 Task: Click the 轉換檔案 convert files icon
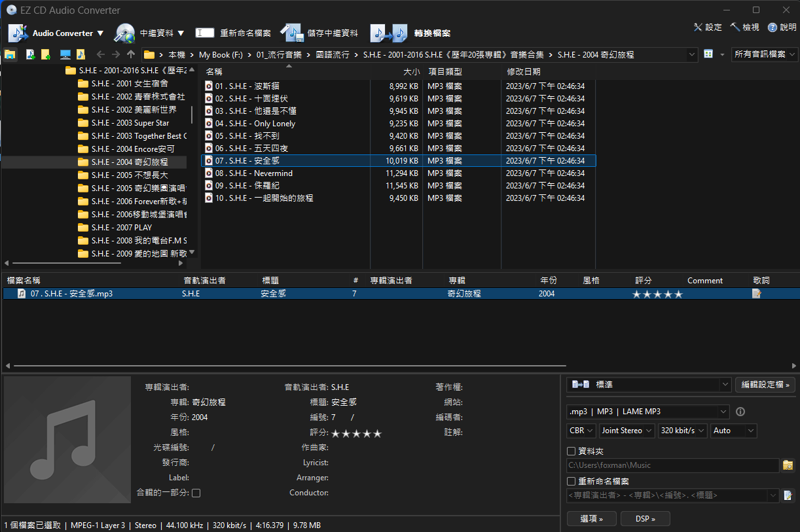click(x=389, y=33)
